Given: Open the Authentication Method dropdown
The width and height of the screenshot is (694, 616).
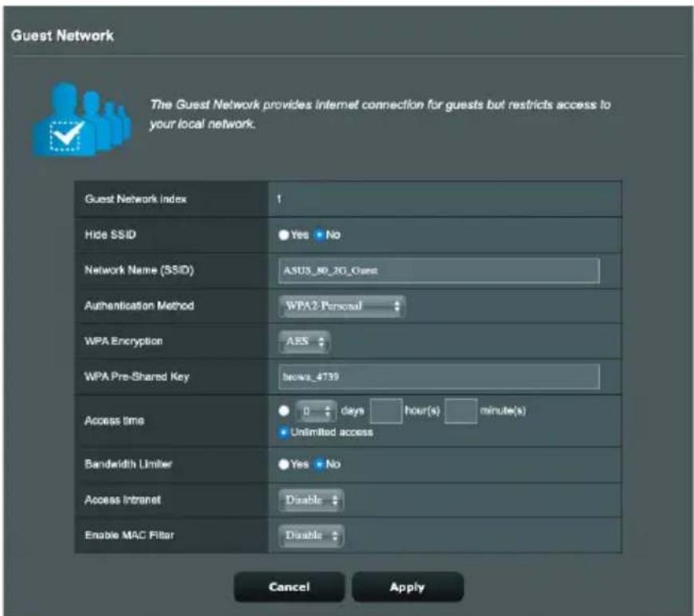Looking at the screenshot, I should (342, 306).
